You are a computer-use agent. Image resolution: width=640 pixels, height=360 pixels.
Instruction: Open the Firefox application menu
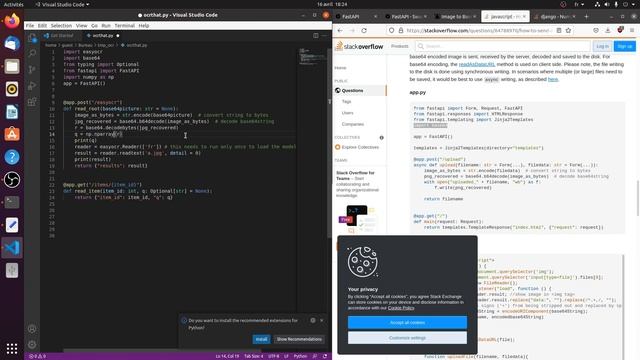[632, 31]
